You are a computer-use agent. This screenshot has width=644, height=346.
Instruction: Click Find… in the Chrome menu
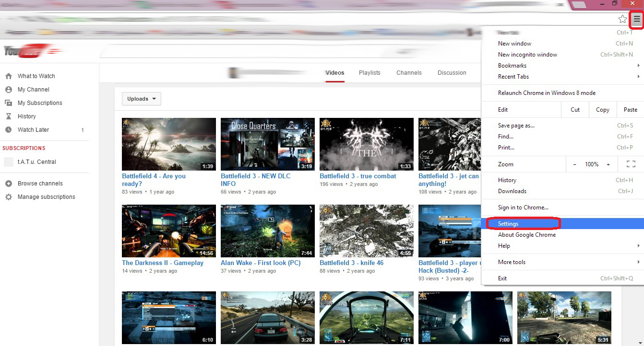click(x=562, y=137)
